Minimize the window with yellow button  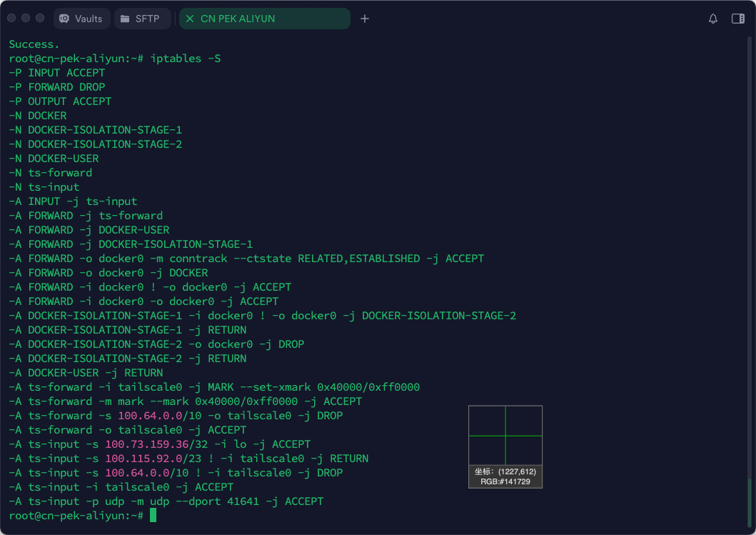pyautogui.click(x=26, y=18)
